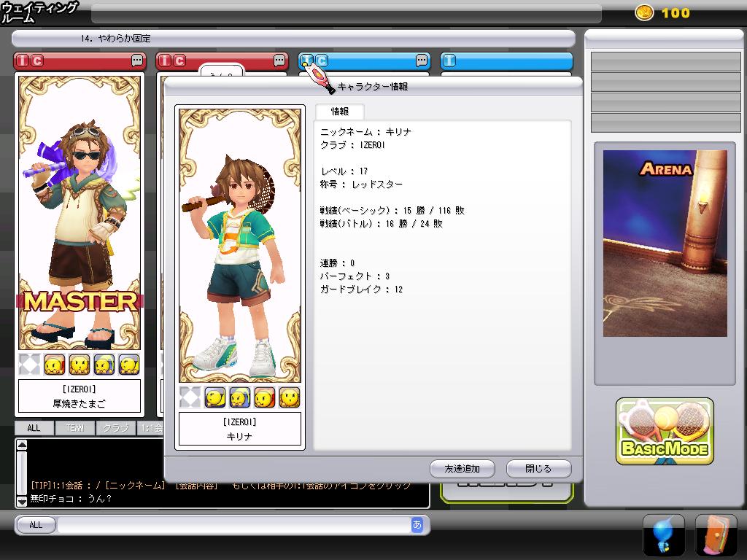The image size is (747, 560).
Task: Click the chat message input field
Action: tap(233, 525)
